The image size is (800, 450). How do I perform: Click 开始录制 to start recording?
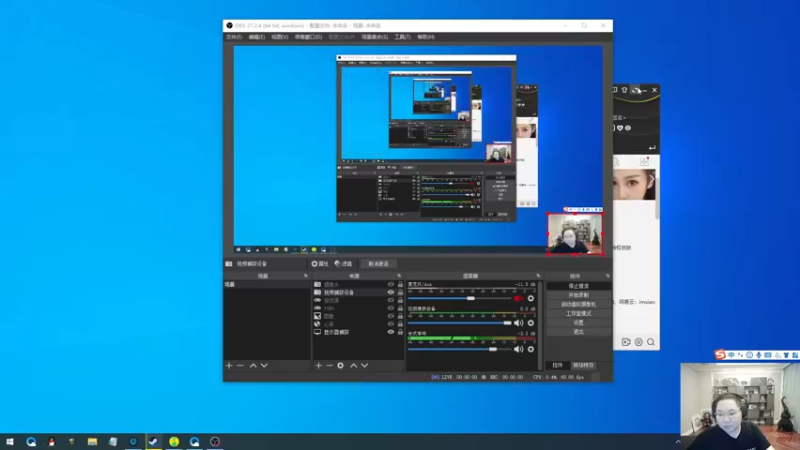(x=579, y=295)
